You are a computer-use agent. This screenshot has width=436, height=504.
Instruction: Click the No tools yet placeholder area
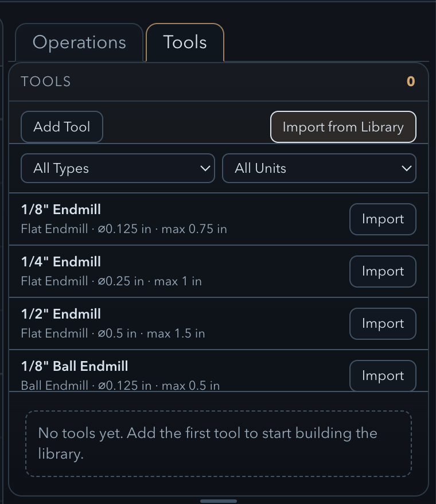pyautogui.click(x=218, y=443)
